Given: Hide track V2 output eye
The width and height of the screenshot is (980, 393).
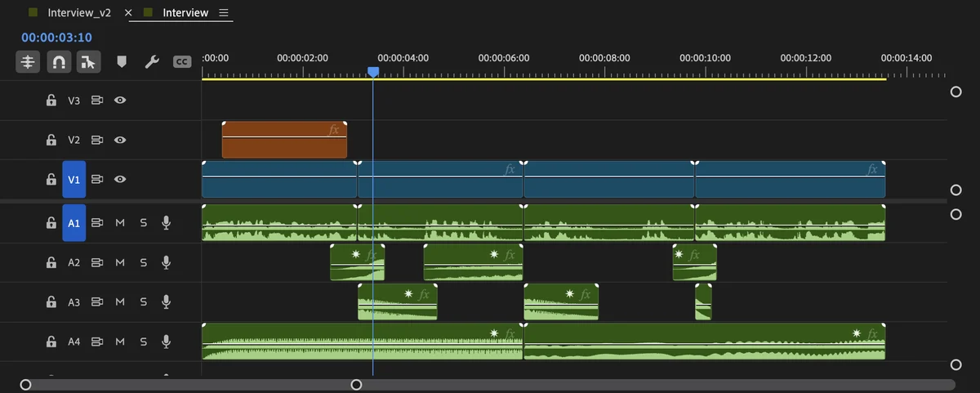Looking at the screenshot, I should tap(120, 140).
